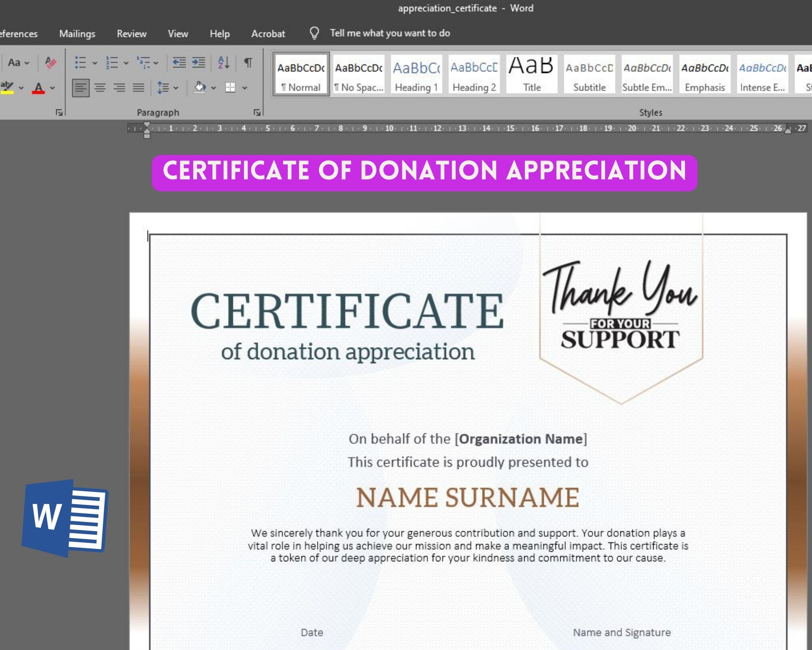Click the right indent marker on the ruler

coord(788,130)
